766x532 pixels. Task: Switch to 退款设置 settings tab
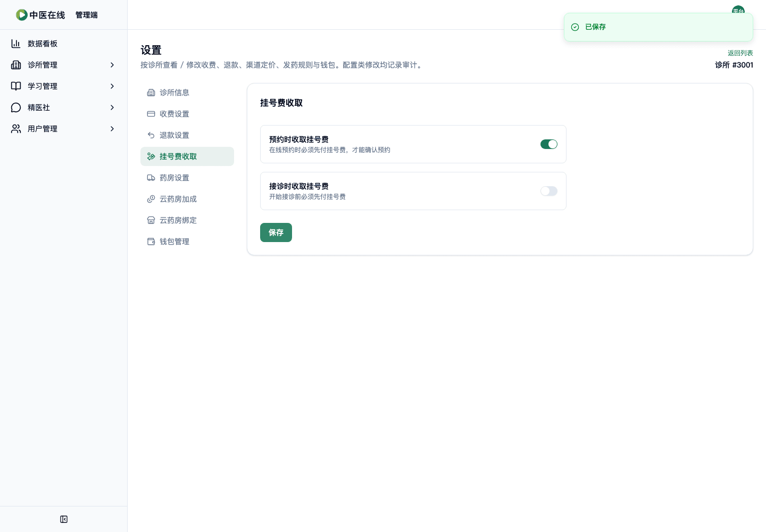click(187, 135)
